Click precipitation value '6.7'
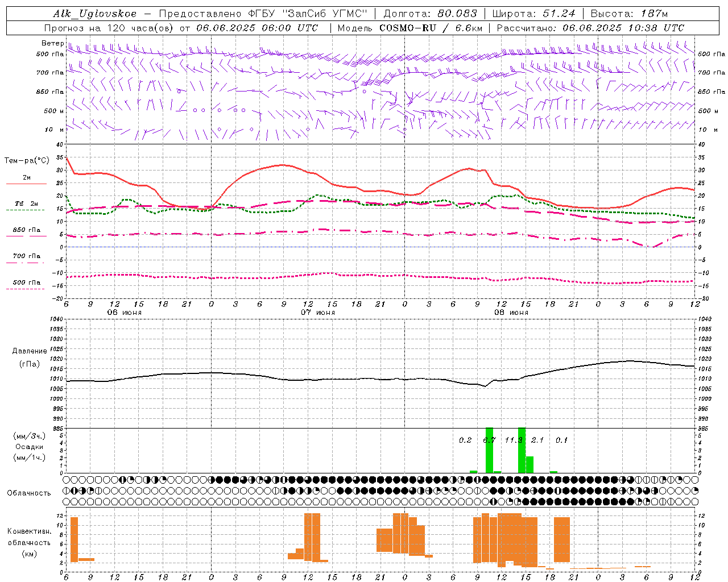728x582 pixels. (489, 440)
